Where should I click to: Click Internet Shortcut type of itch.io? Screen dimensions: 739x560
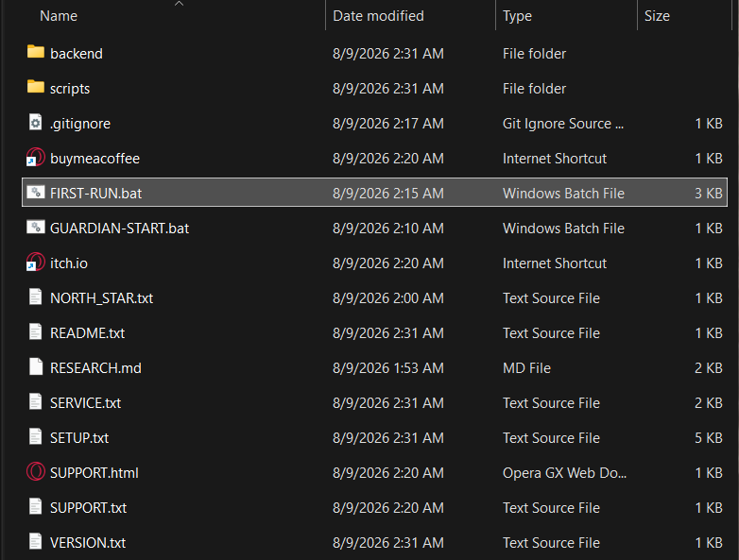click(x=554, y=263)
